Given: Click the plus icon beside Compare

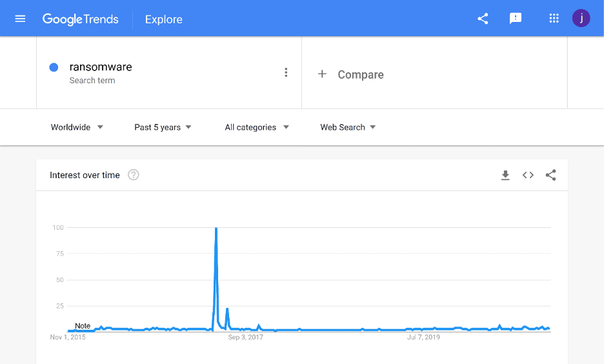Looking at the screenshot, I should tap(322, 74).
